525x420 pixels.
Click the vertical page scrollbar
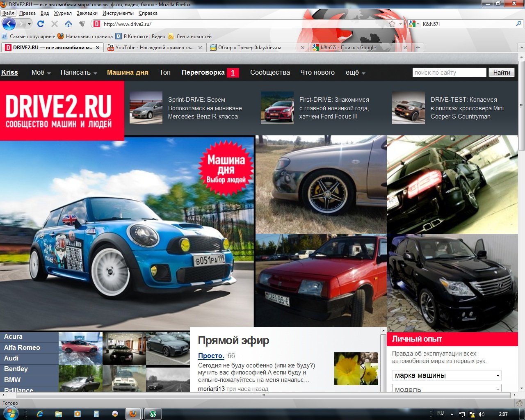(522, 107)
